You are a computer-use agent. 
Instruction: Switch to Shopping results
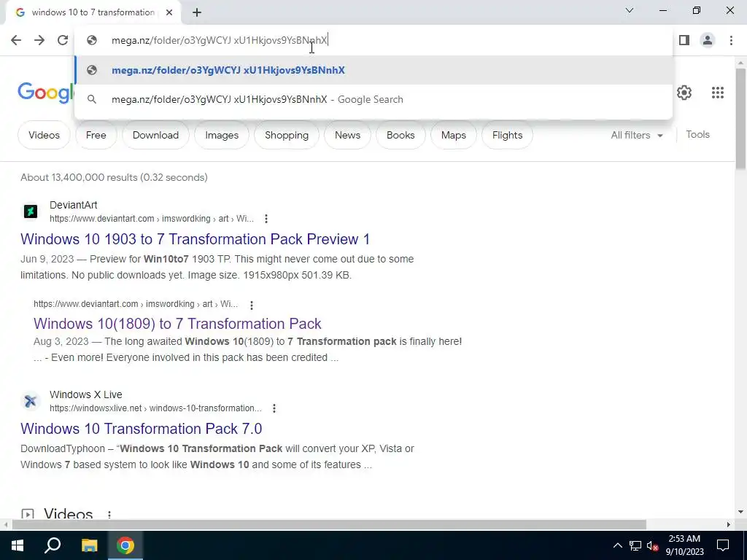click(x=286, y=135)
